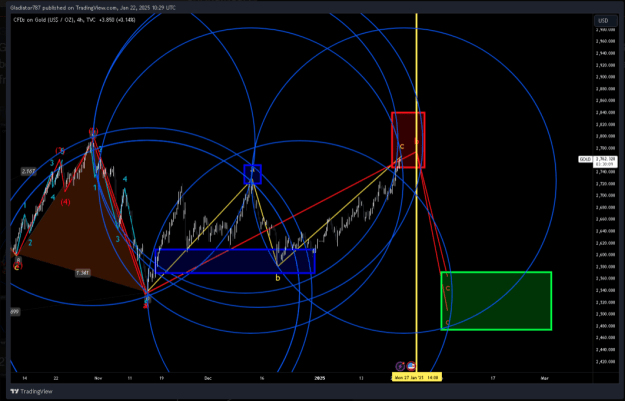
Task: Click the Nov label on time axis
Action: 98,378
